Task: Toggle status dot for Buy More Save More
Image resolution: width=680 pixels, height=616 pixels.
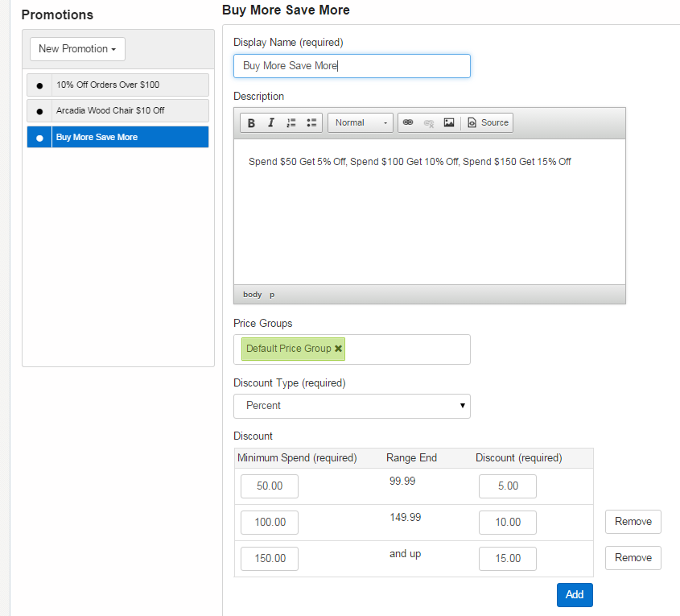Action: [39, 138]
